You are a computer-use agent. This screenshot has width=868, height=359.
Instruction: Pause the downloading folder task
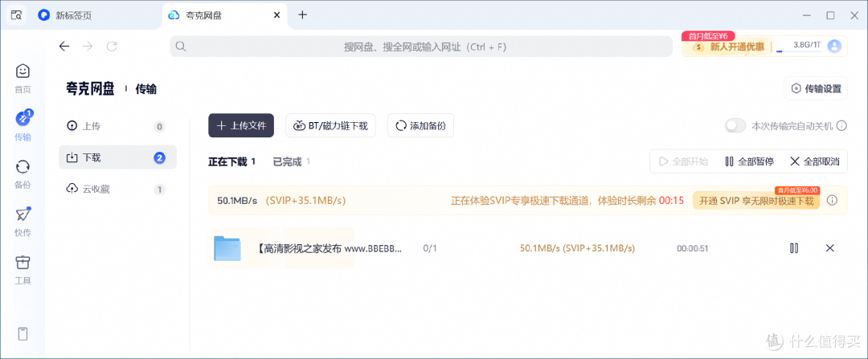click(x=794, y=248)
